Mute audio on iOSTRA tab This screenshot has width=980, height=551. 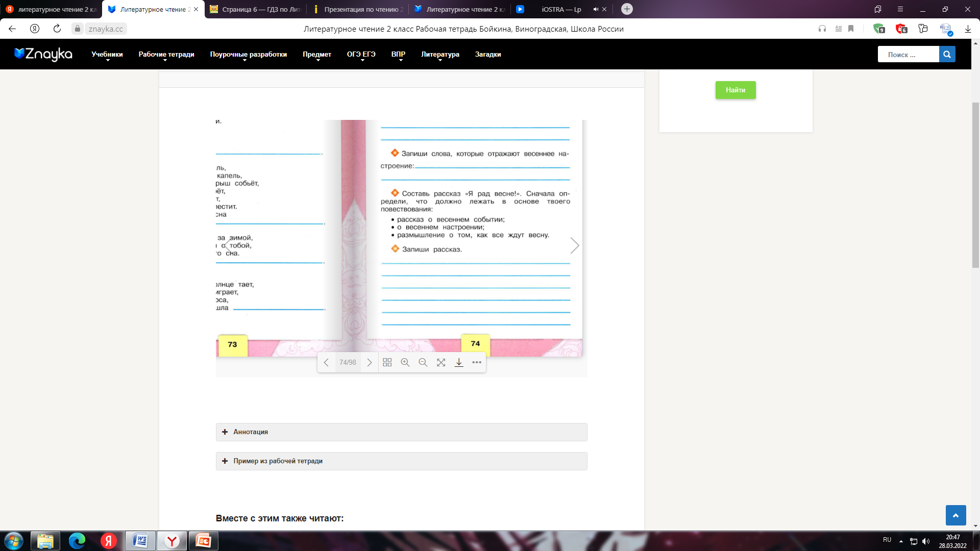pos(596,9)
